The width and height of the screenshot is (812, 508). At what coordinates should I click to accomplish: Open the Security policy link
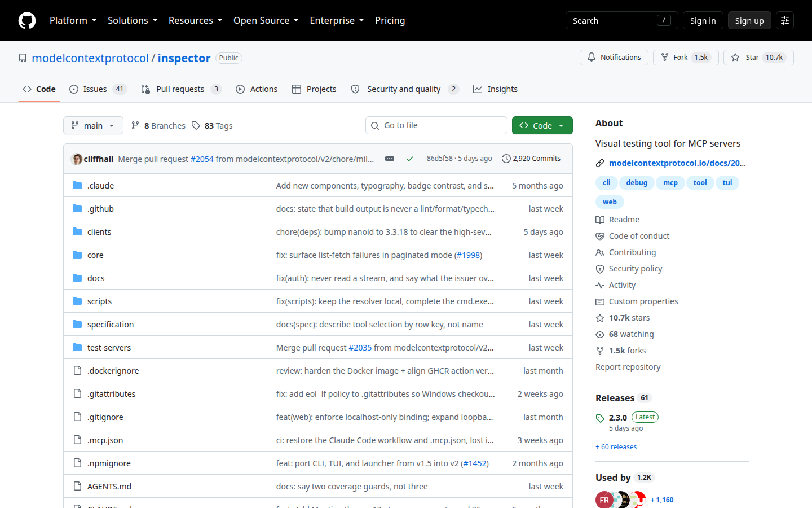(x=629, y=269)
